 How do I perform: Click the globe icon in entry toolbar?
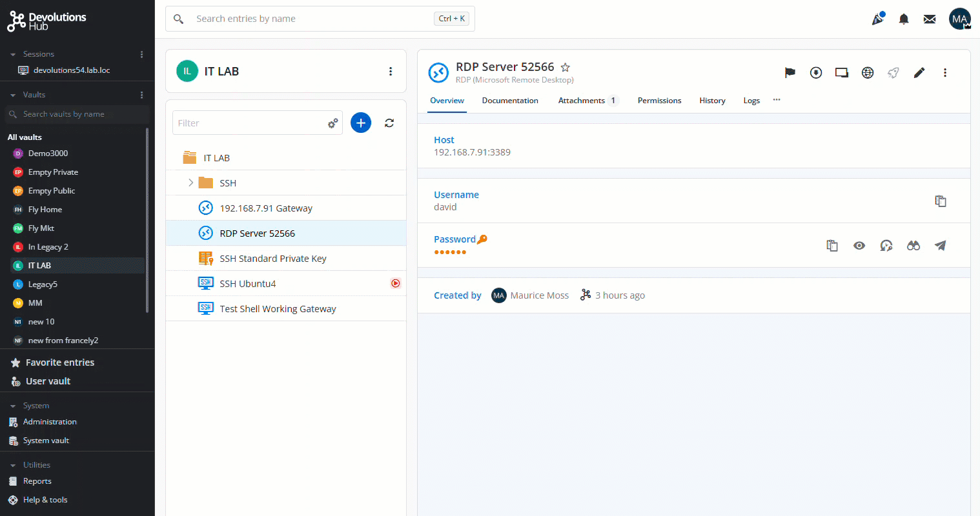click(868, 73)
